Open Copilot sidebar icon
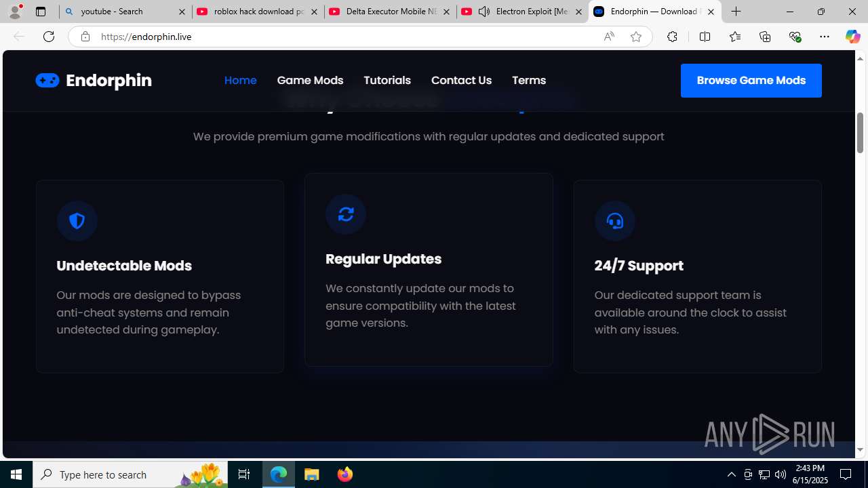868x488 pixels. click(x=852, y=37)
